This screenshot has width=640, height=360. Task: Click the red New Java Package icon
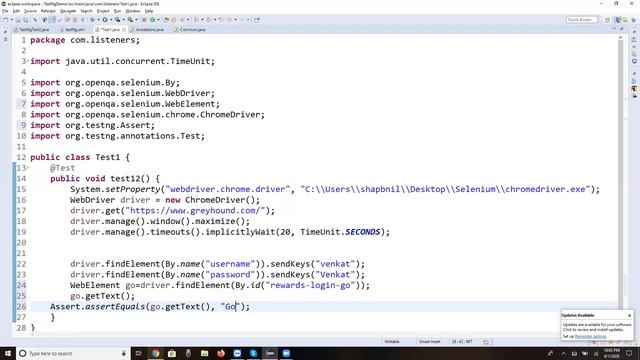pyautogui.click(x=144, y=20)
